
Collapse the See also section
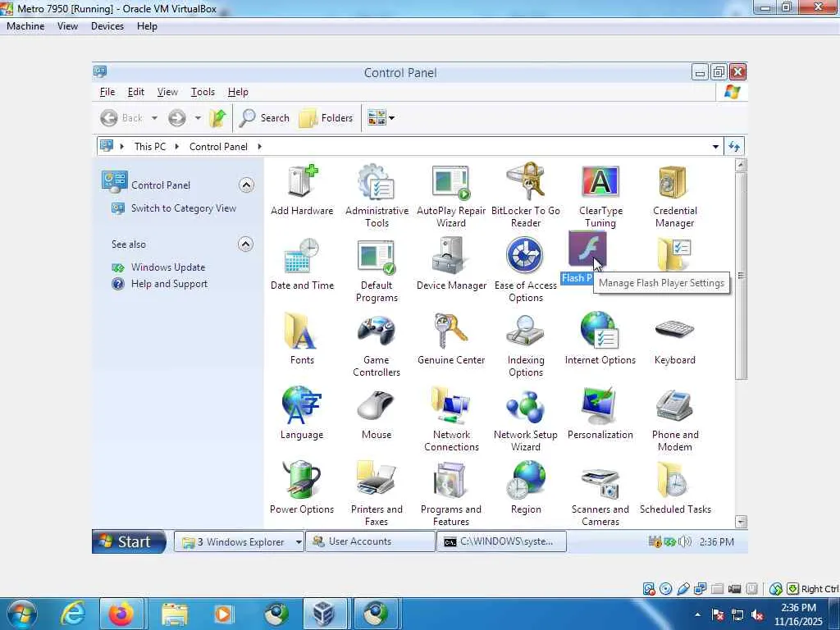[245, 244]
